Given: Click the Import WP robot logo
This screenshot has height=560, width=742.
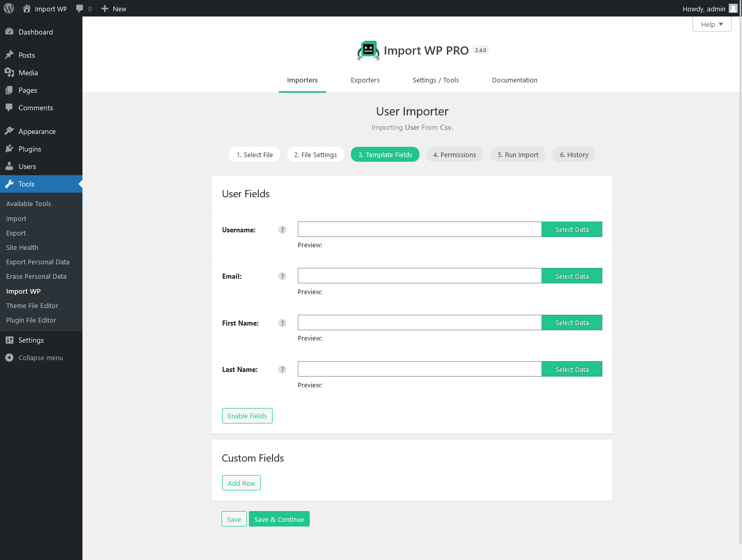Looking at the screenshot, I should (368, 50).
